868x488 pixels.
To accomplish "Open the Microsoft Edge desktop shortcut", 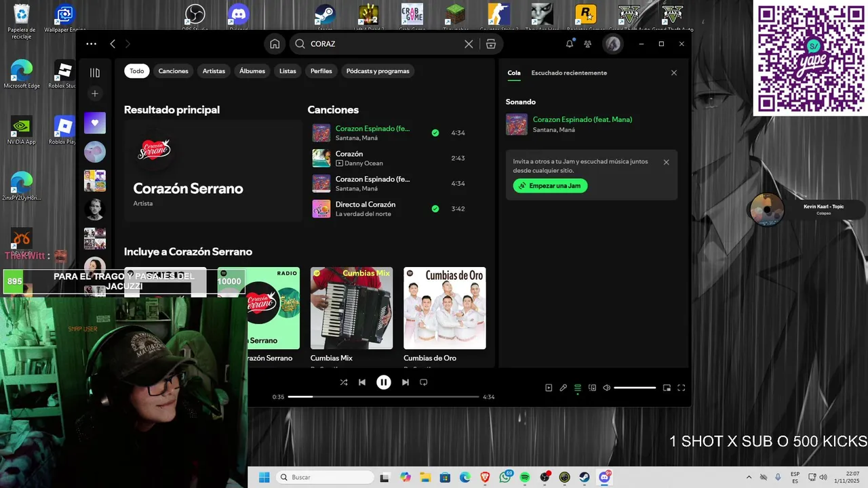I will click(22, 75).
